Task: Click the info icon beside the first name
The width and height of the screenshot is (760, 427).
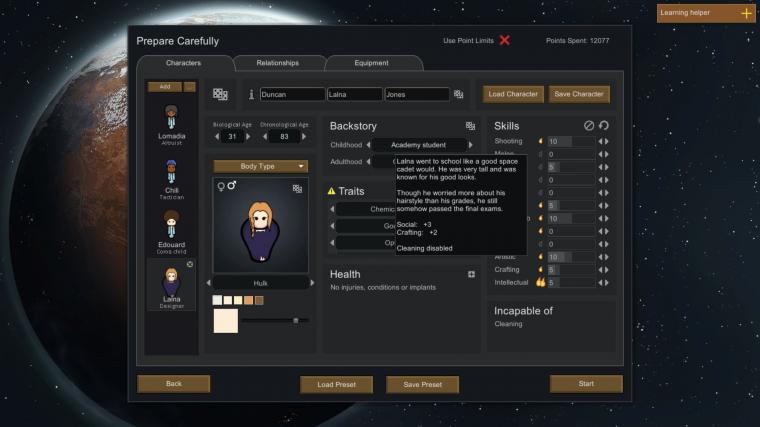Action: point(251,95)
